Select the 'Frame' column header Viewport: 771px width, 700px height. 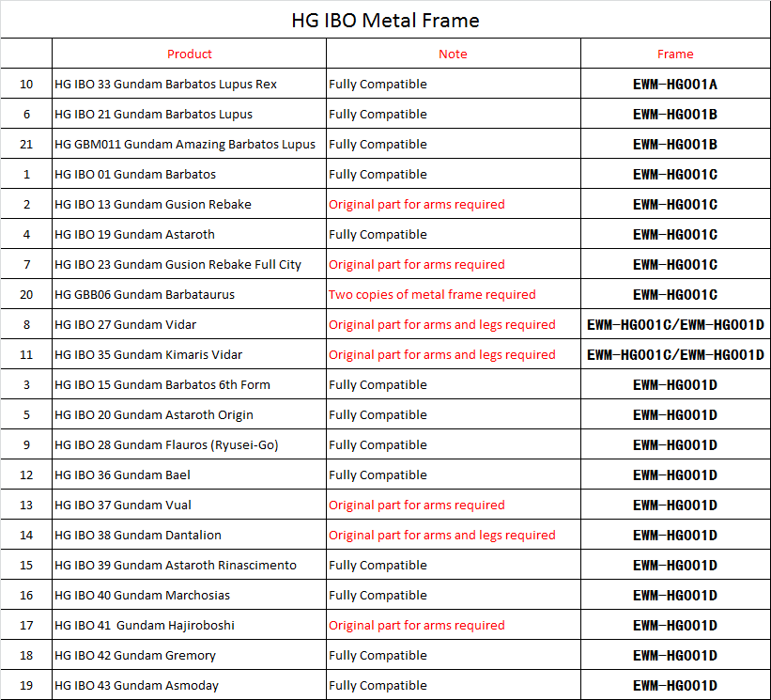pos(675,54)
